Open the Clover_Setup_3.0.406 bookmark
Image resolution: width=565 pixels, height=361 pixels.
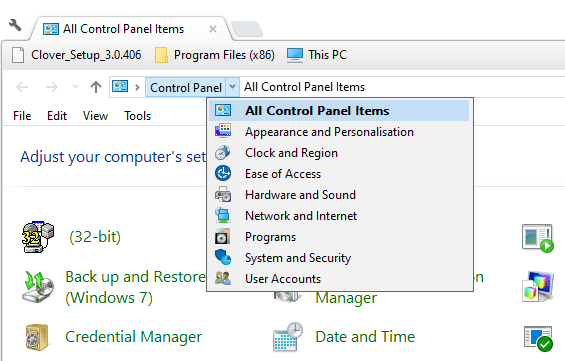click(x=76, y=55)
